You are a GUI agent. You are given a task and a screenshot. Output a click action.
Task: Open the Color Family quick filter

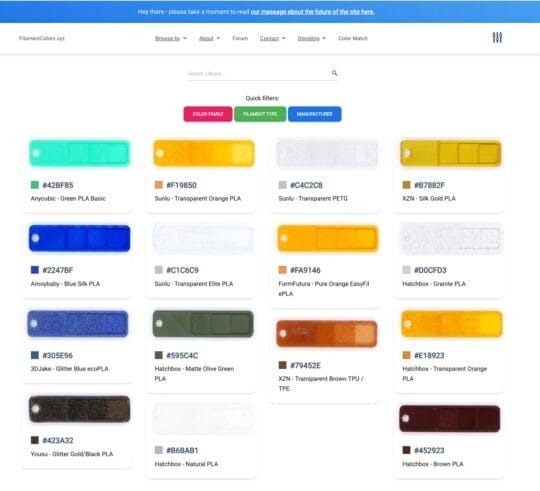[x=208, y=114]
